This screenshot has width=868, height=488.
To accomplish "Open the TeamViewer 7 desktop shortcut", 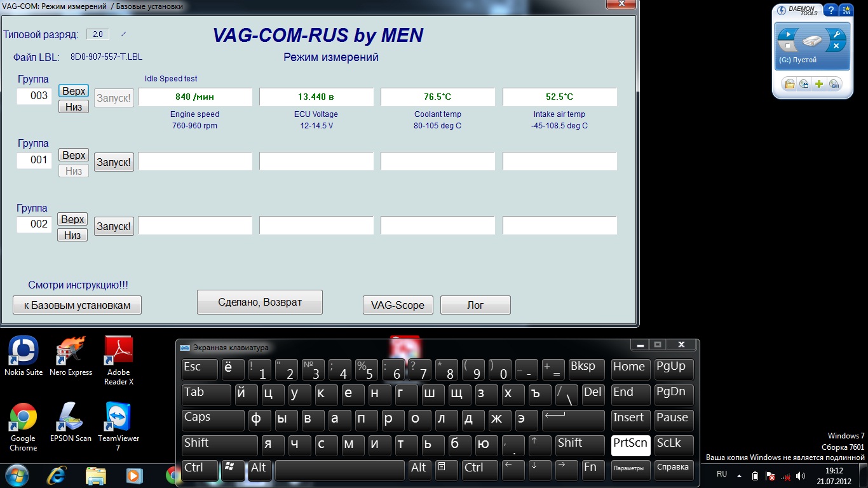I will [x=118, y=427].
